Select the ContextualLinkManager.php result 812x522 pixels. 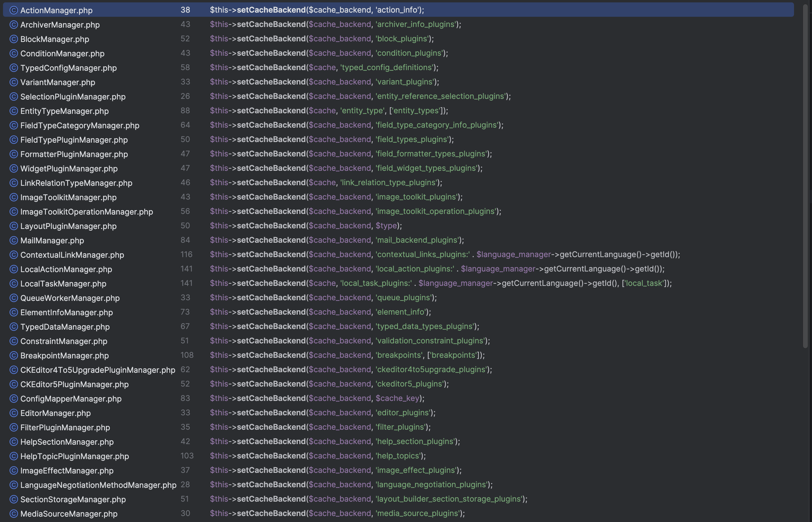point(72,255)
